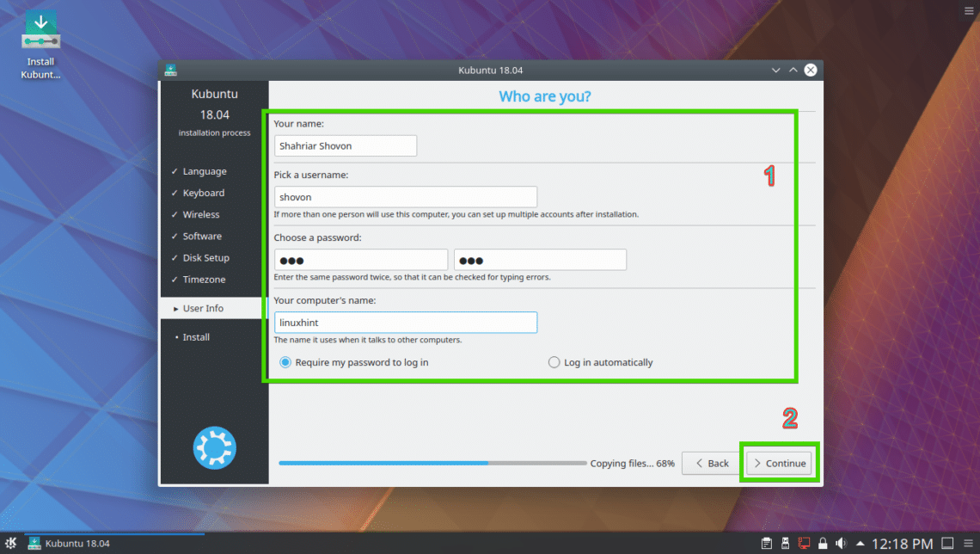Select Language step in the sidebar
Screen dimensions: 980x554
tap(205, 171)
